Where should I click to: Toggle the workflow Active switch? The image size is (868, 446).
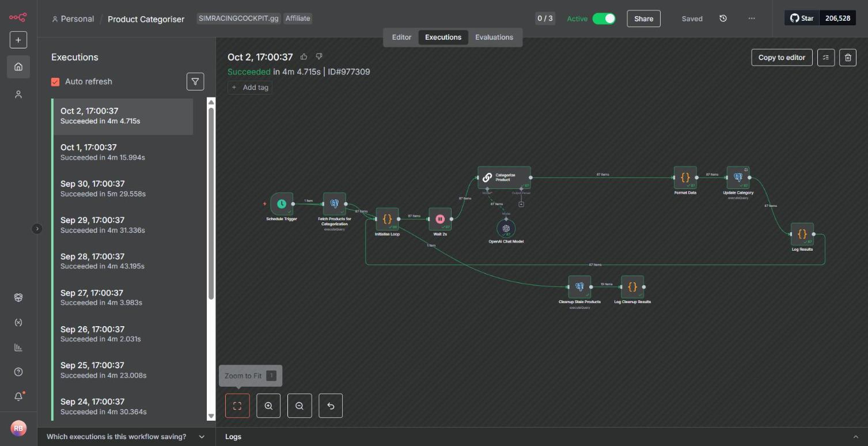tap(604, 18)
